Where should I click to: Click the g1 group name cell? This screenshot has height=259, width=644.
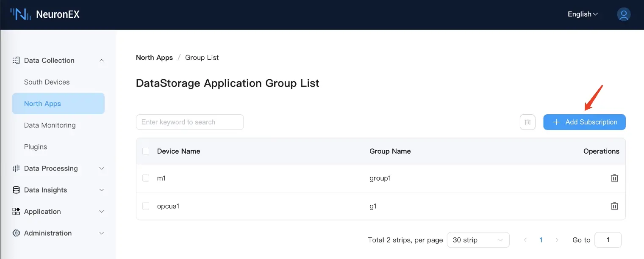(373, 206)
